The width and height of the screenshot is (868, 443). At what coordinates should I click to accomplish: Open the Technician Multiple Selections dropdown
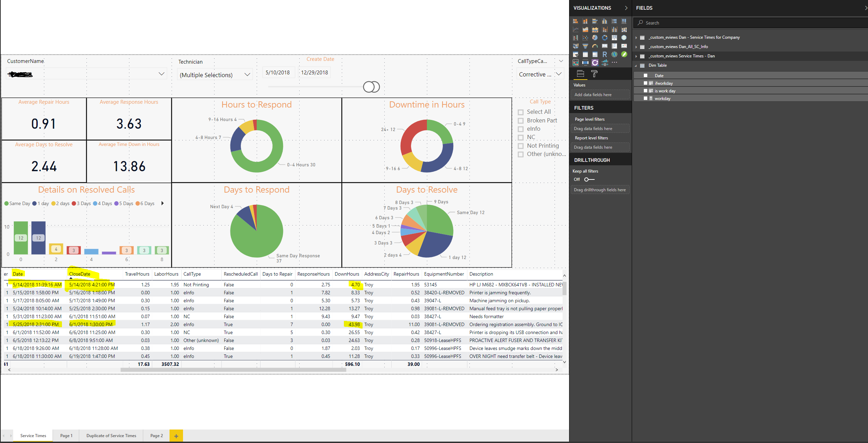[x=247, y=75]
